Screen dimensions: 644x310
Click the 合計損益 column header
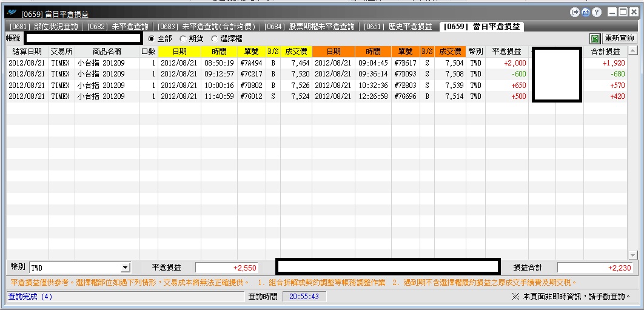pyautogui.click(x=605, y=52)
